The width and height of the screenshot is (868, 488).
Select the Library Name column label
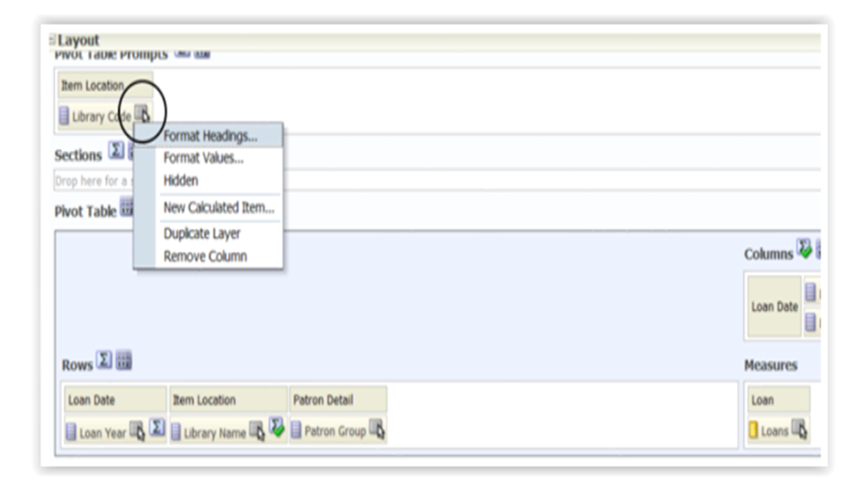point(214,433)
